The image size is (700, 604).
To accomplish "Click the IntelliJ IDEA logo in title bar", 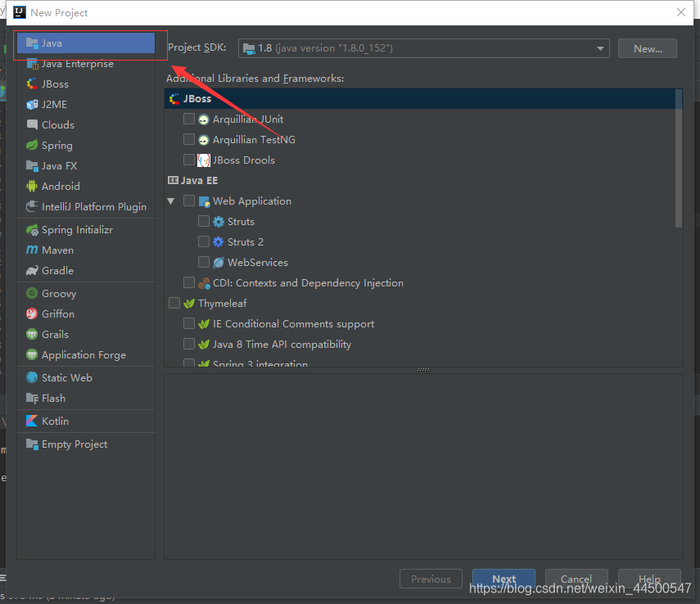I will (x=20, y=12).
